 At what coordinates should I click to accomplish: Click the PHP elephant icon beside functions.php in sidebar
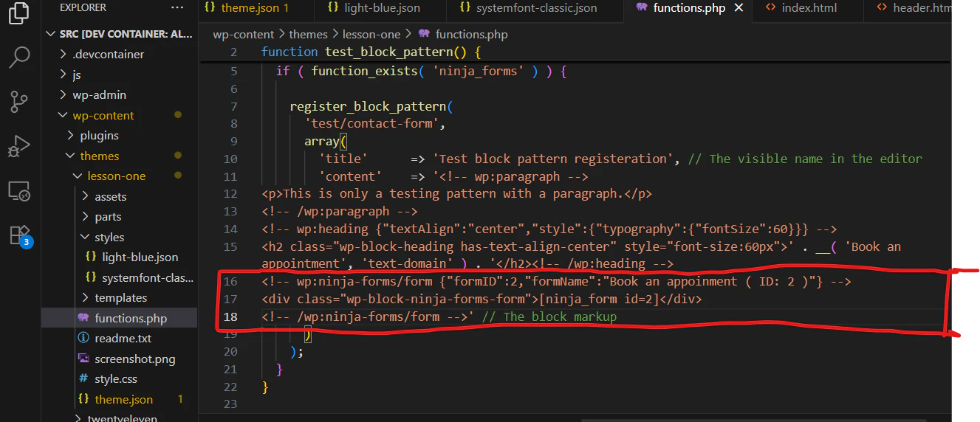coord(83,318)
